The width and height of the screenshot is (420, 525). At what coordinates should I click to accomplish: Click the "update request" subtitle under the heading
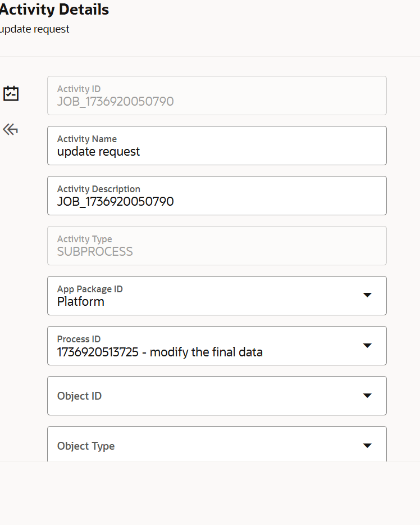point(35,29)
